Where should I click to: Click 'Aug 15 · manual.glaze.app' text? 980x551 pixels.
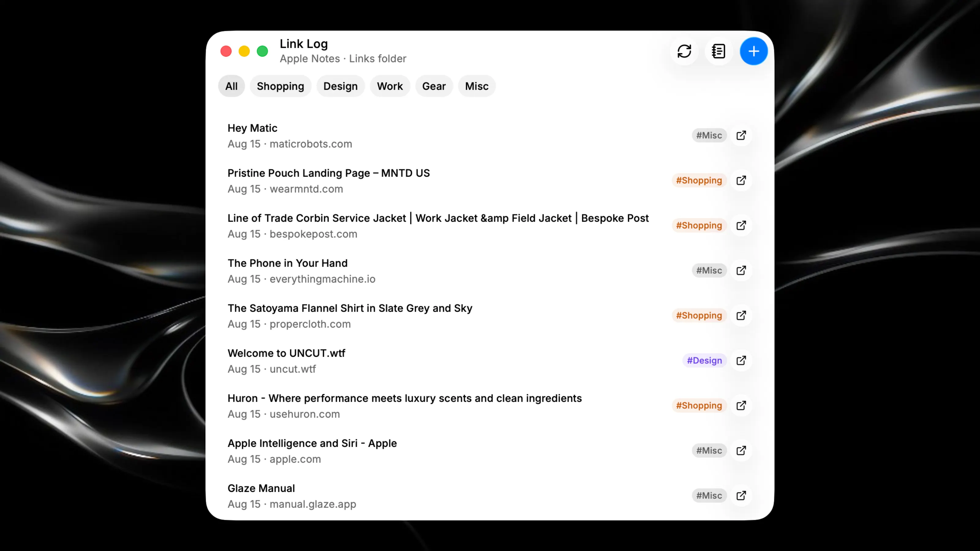pos(292,504)
